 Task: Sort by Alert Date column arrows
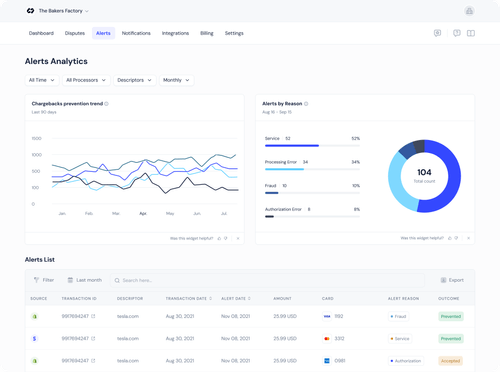249,298
